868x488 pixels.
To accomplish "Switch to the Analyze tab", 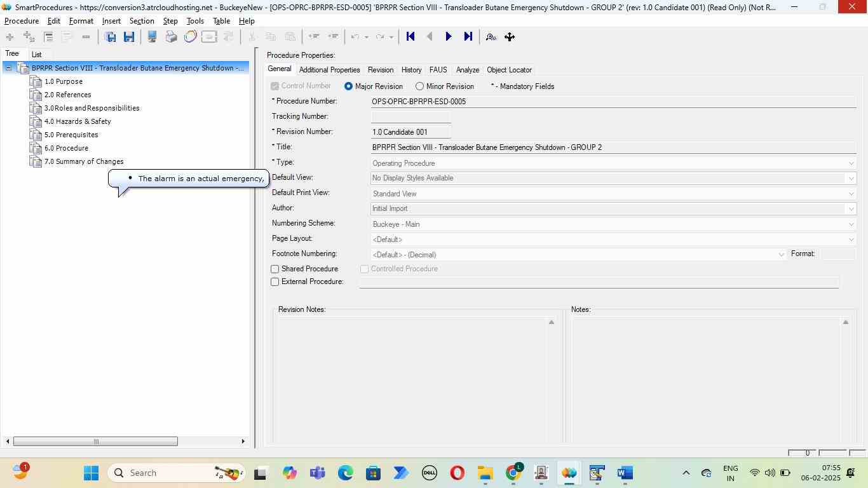I will [x=467, y=70].
